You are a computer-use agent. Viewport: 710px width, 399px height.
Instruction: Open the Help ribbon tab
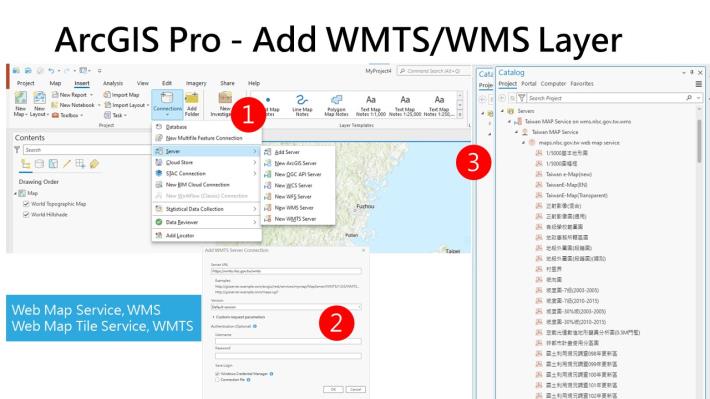(x=254, y=83)
